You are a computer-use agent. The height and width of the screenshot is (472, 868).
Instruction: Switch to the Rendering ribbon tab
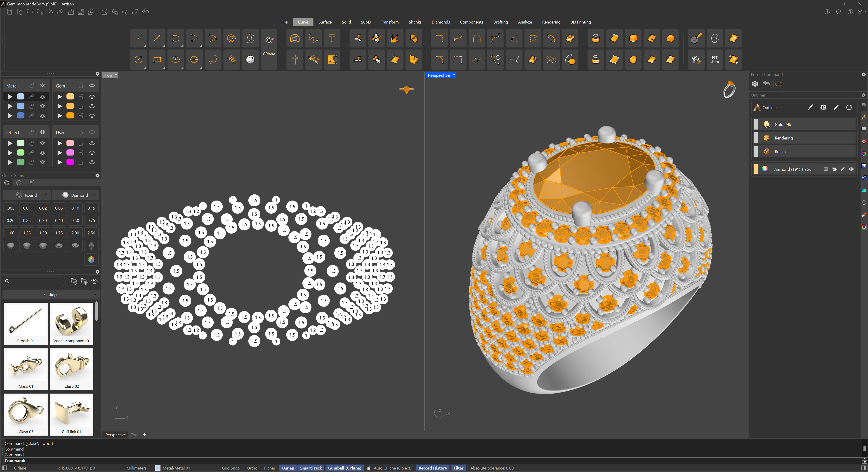[551, 22]
